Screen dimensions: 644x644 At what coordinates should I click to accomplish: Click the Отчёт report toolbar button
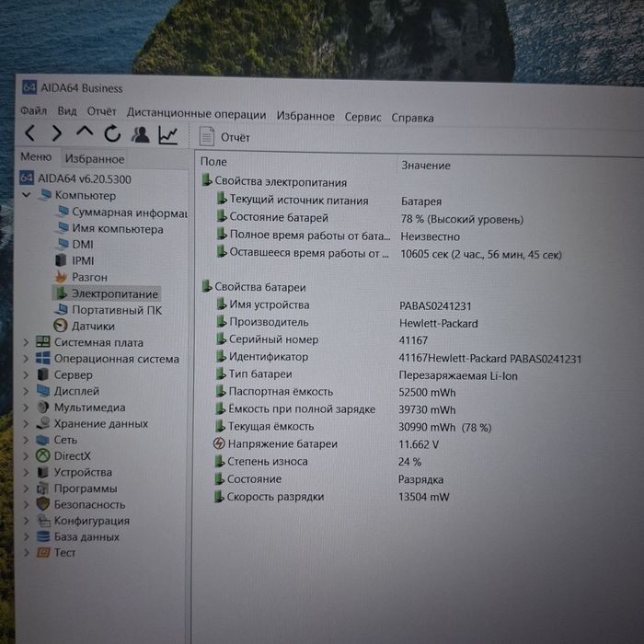(224, 137)
